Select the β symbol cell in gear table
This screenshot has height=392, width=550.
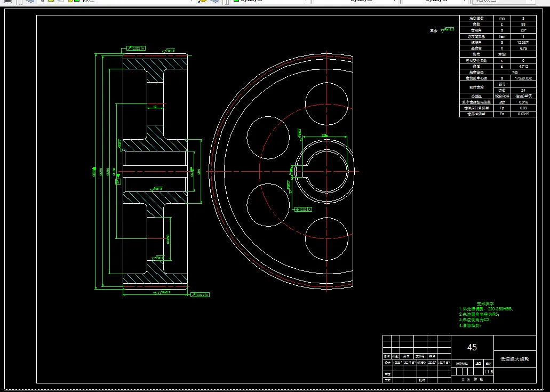pyautogui.click(x=502, y=42)
